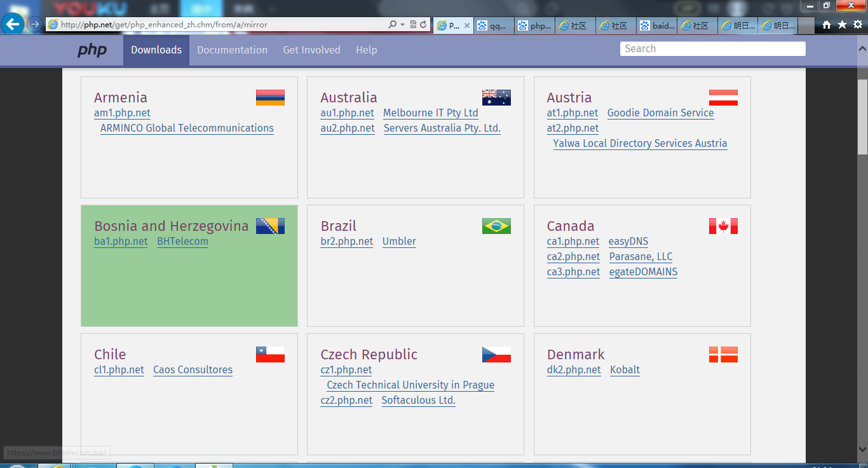Screen dimensions: 868x468
Task: Switch to the "baid..." browser tab
Action: [x=657, y=25]
